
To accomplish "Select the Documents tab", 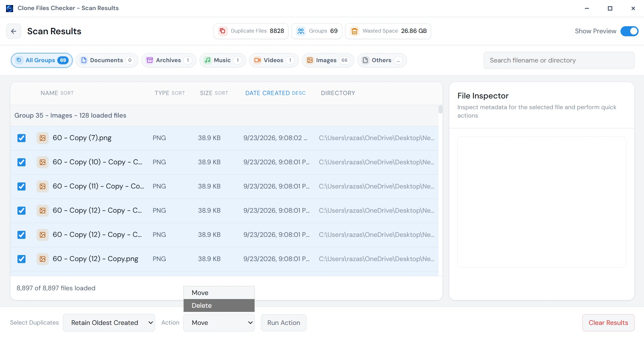I will 107,60.
